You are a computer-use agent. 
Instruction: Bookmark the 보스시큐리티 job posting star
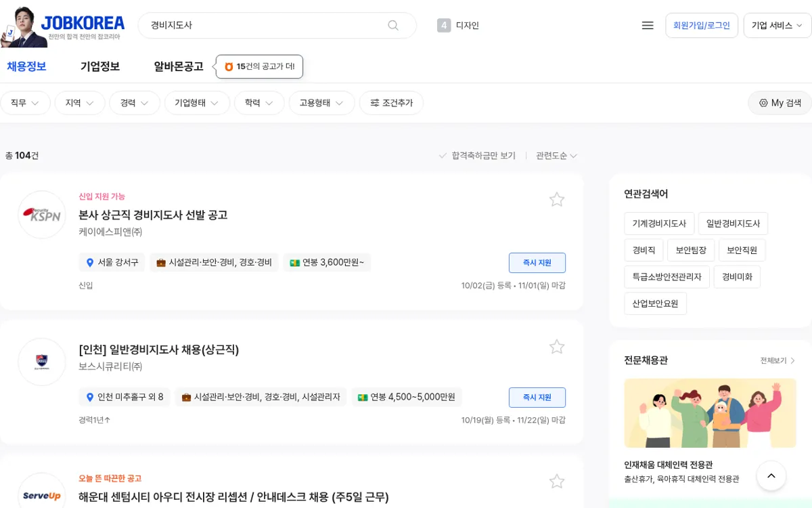coord(557,347)
